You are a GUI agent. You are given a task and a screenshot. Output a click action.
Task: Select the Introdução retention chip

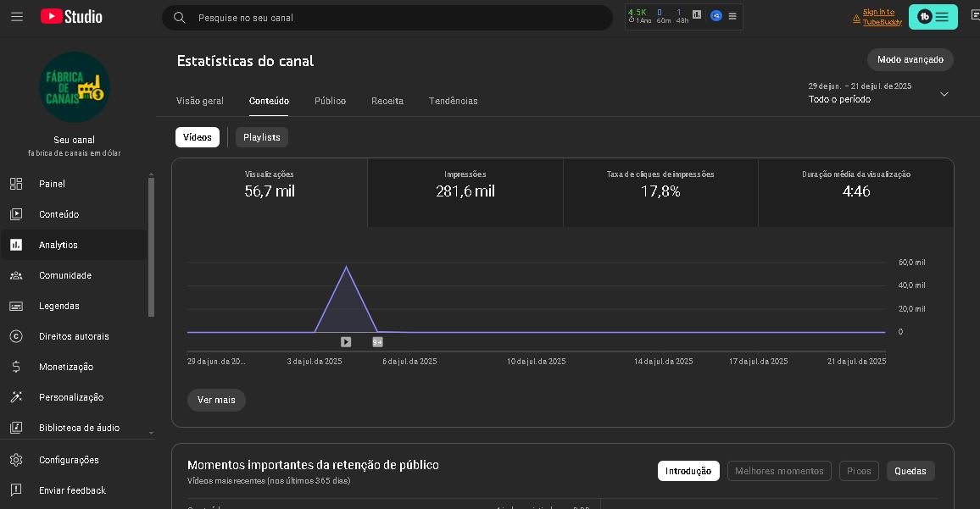click(x=688, y=471)
